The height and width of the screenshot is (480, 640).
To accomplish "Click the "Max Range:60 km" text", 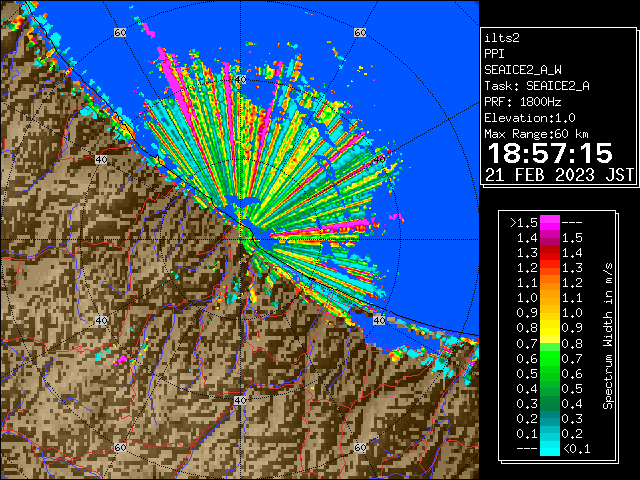I will point(536,134).
